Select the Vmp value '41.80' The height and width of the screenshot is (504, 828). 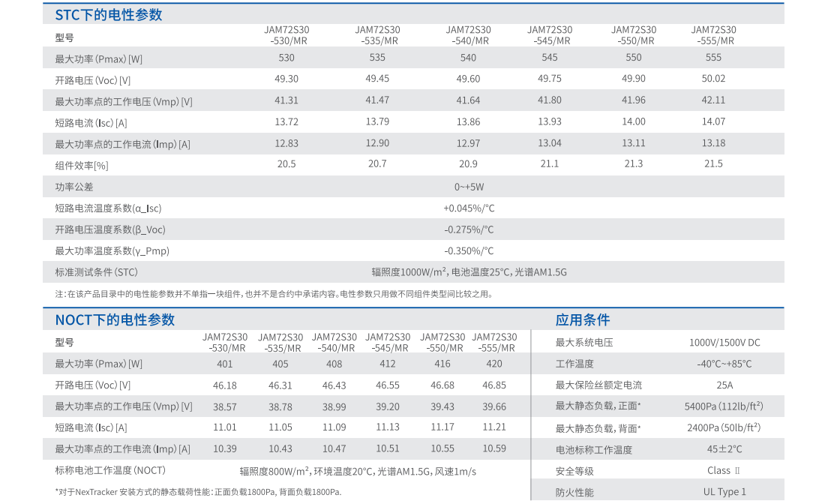[x=550, y=100]
